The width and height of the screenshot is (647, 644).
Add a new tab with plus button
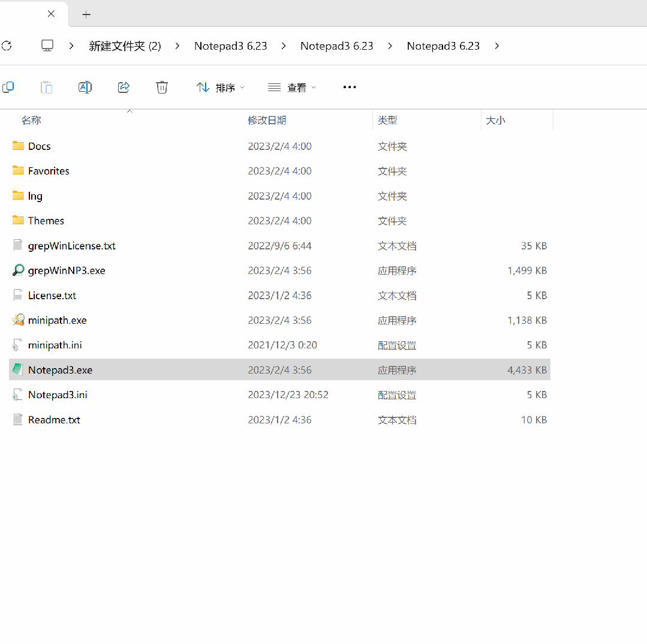tap(86, 14)
